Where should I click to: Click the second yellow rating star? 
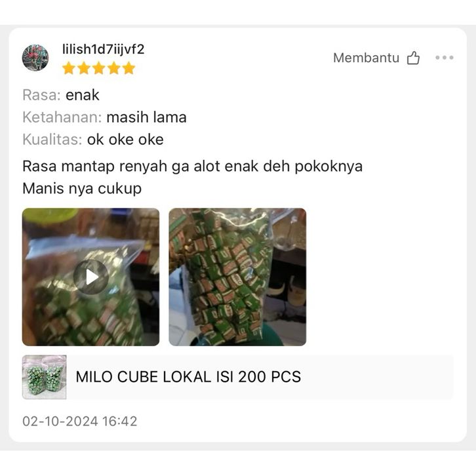[x=84, y=68]
